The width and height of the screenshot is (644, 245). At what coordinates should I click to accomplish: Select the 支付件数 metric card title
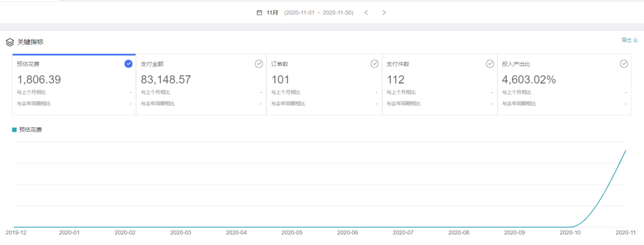pos(398,64)
